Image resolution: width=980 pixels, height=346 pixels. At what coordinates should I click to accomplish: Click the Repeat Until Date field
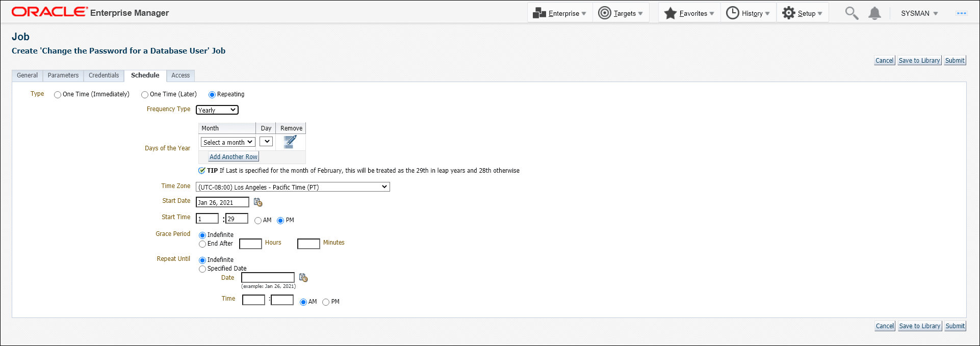268,278
